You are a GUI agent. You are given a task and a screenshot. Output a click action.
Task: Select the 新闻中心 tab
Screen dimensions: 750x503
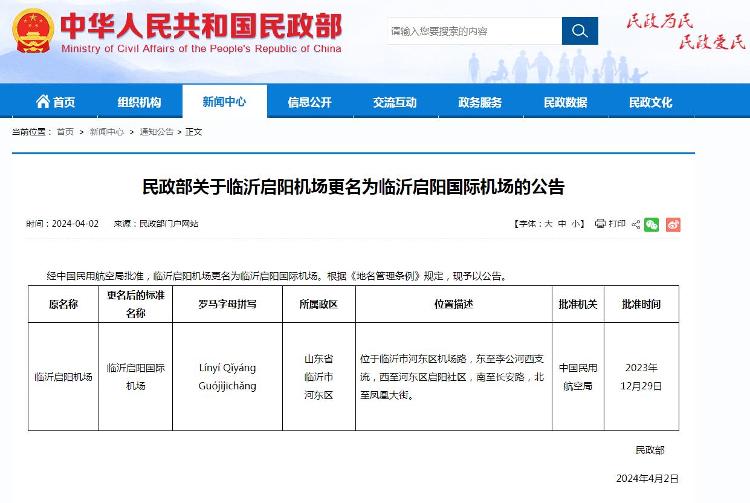224,102
